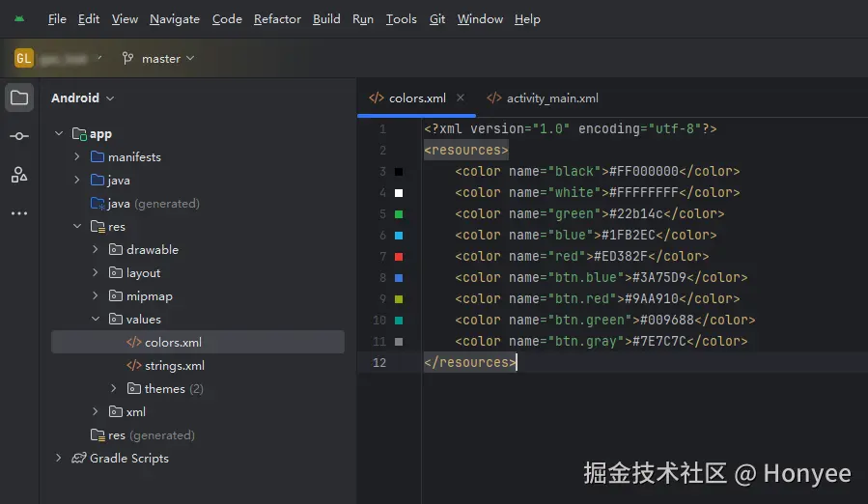Click the white color gutter swatch

[x=399, y=193]
